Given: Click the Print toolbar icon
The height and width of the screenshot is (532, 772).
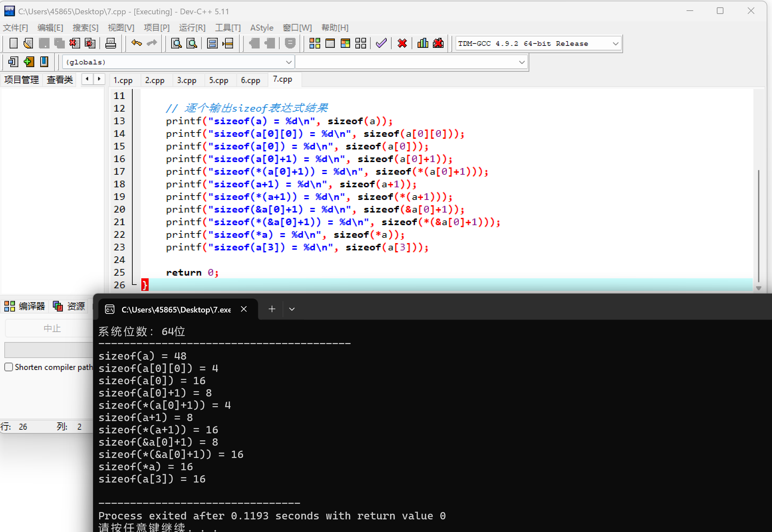Looking at the screenshot, I should pos(110,43).
